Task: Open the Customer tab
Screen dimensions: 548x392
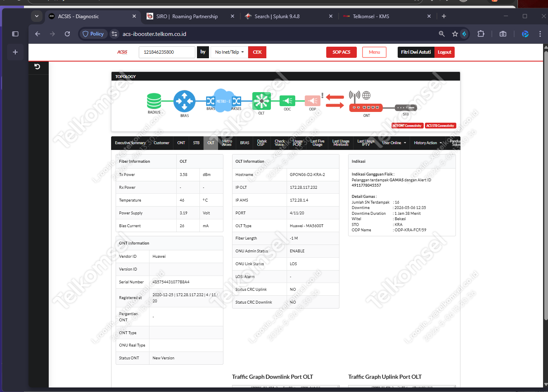Action: tap(161, 143)
